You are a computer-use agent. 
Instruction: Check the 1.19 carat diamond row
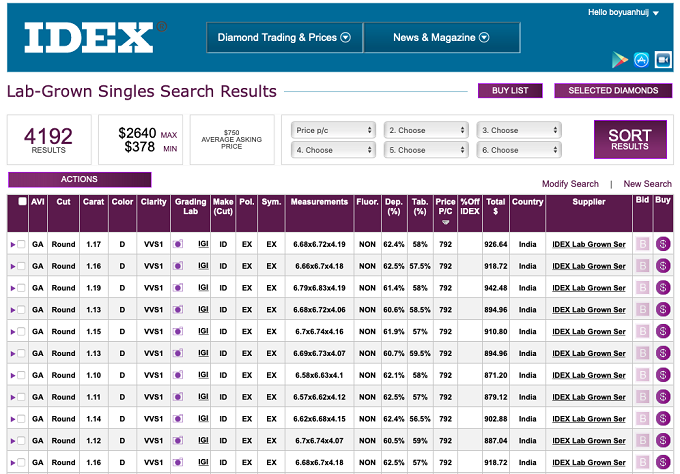pyautogui.click(x=21, y=288)
